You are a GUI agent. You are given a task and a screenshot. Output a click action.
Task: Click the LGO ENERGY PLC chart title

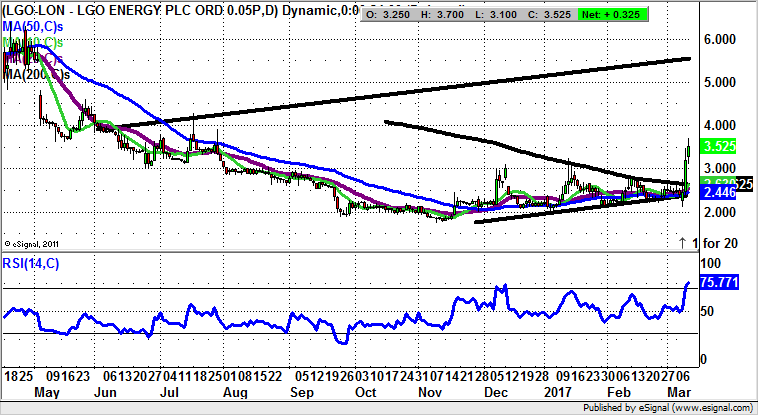pos(170,9)
